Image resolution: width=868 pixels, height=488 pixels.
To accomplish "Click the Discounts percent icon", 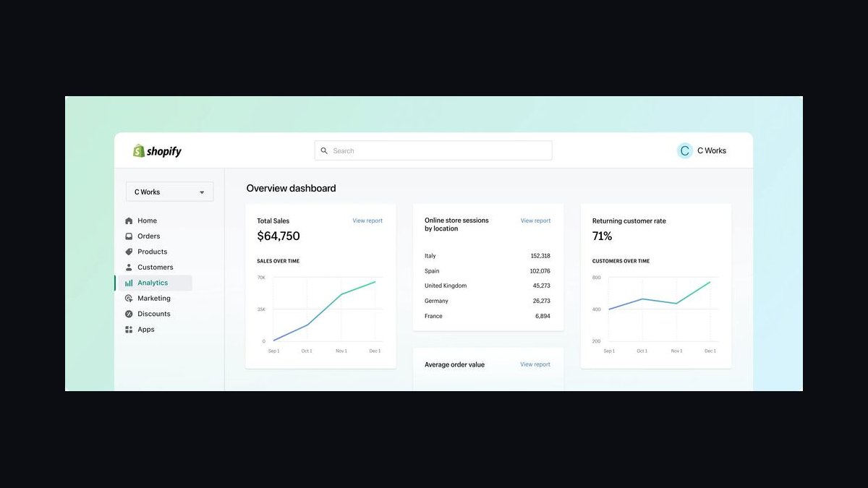I will [x=129, y=314].
